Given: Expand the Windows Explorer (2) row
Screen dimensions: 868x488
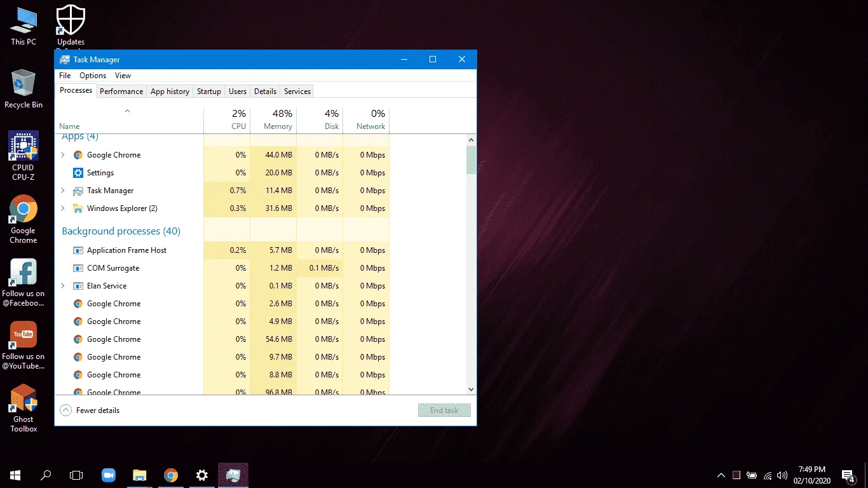Looking at the screenshot, I should point(62,208).
